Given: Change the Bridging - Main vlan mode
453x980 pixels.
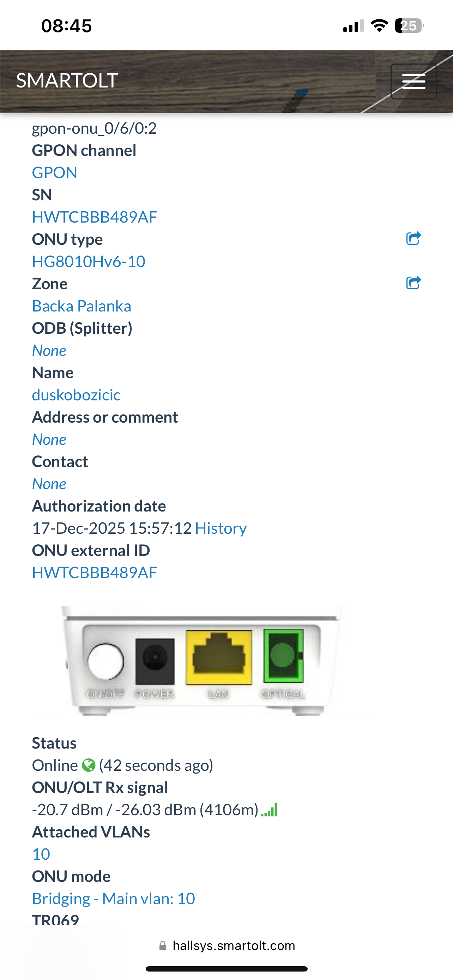Looking at the screenshot, I should tap(113, 899).
